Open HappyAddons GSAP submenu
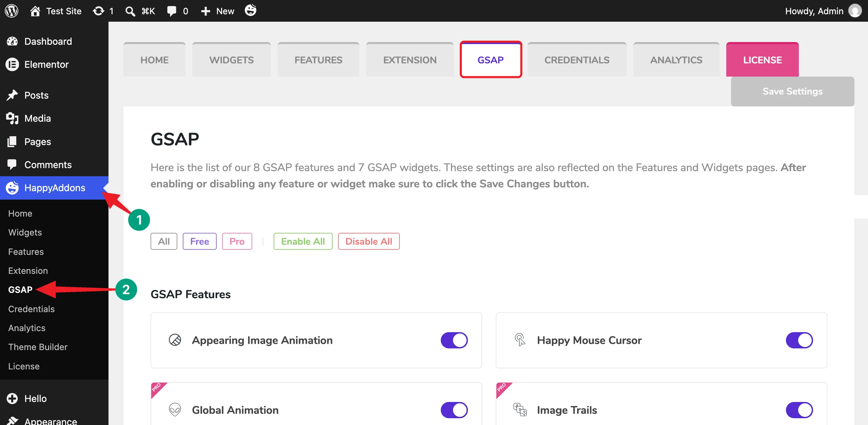This screenshot has height=425, width=868. click(x=20, y=290)
